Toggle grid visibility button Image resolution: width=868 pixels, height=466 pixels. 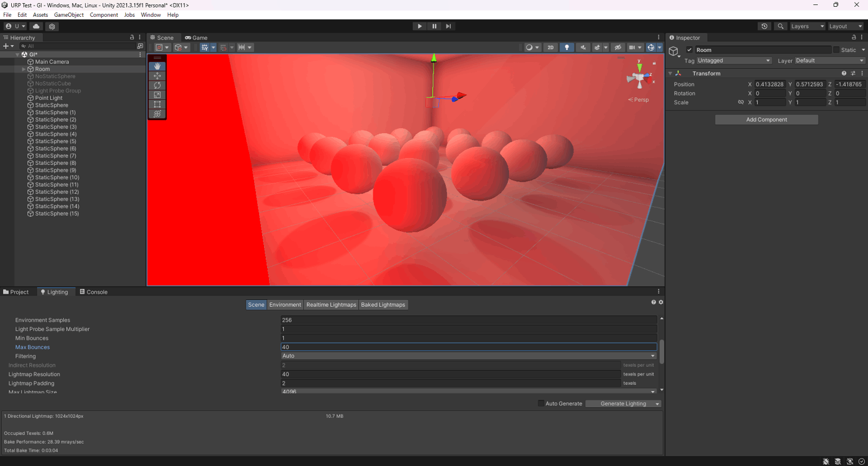[205, 47]
